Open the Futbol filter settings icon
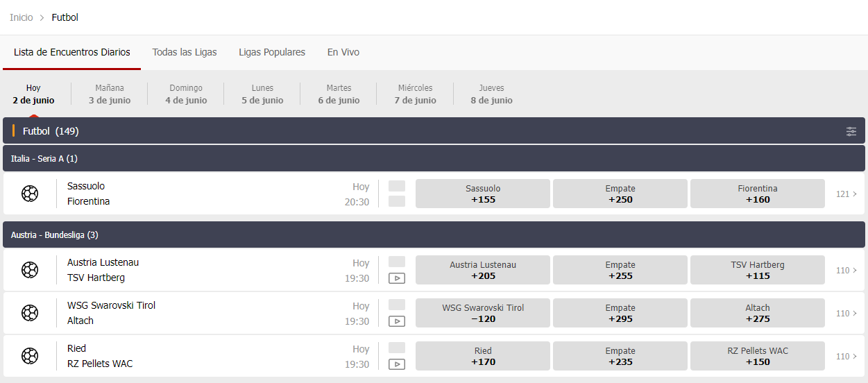The height and width of the screenshot is (383, 868). [851, 131]
